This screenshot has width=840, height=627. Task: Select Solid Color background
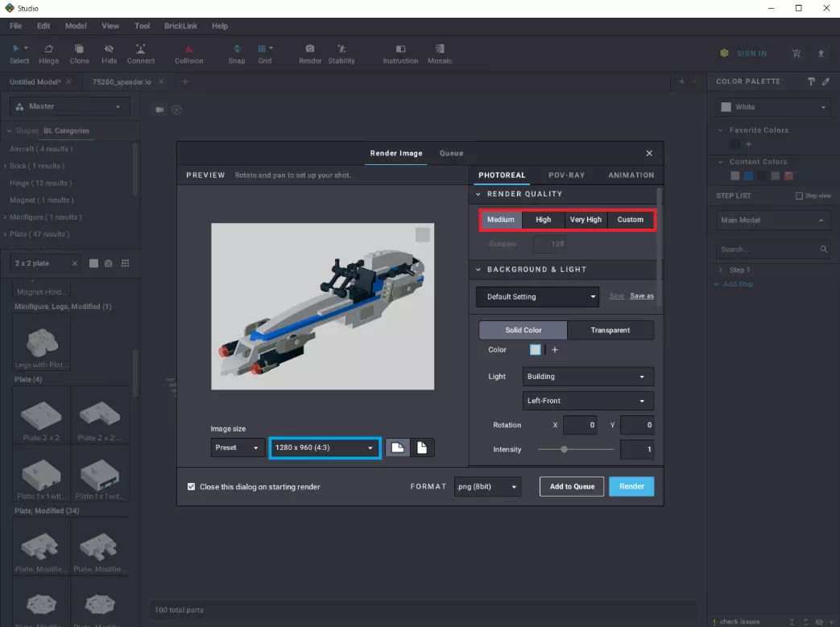coord(523,330)
